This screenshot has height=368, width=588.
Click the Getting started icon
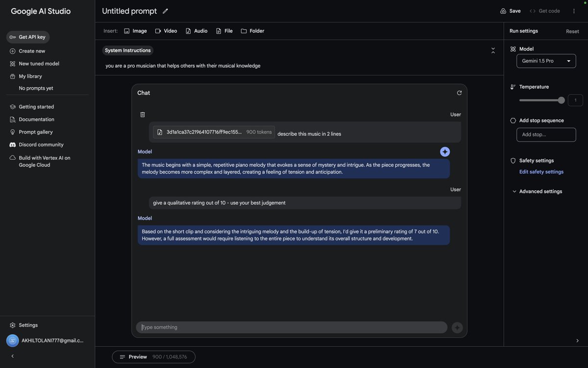[x=13, y=107]
